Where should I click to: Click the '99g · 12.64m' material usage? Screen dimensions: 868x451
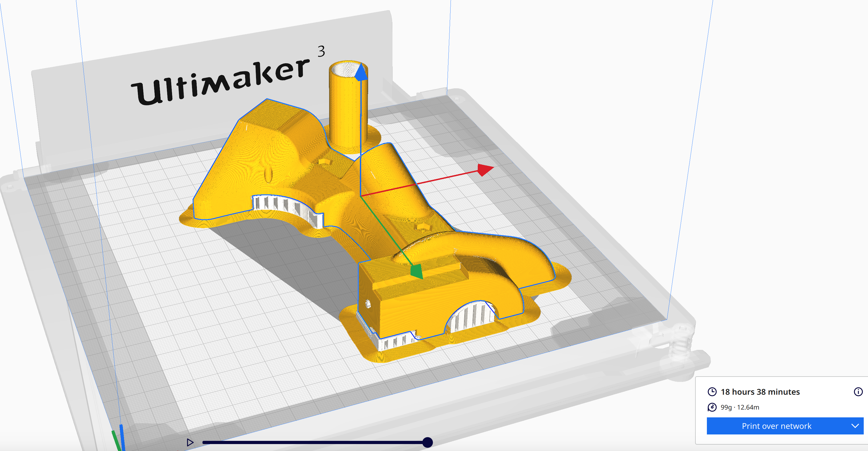pyautogui.click(x=740, y=407)
